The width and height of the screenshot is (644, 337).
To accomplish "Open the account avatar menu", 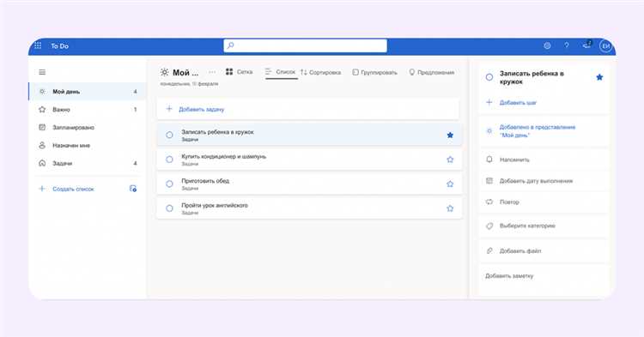I will 606,46.
